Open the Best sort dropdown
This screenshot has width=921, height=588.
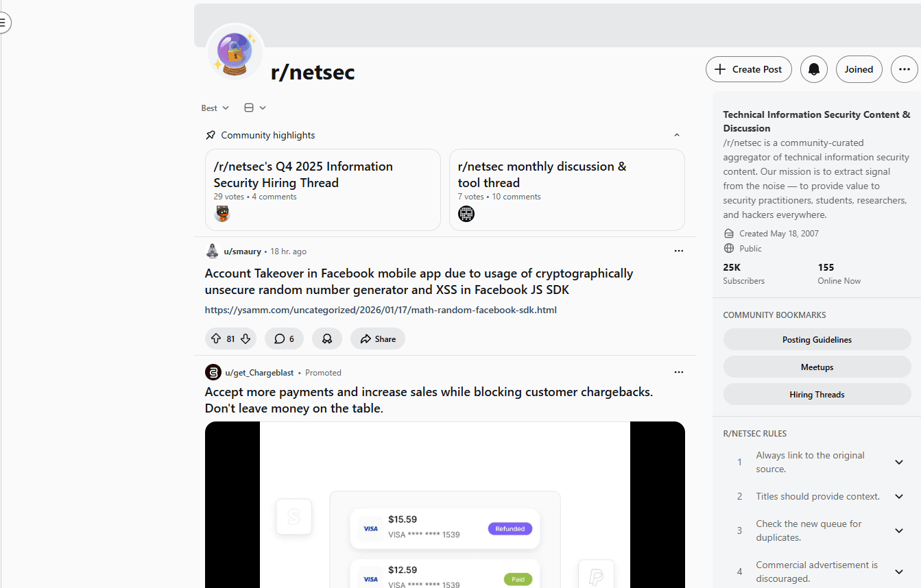[x=215, y=108]
